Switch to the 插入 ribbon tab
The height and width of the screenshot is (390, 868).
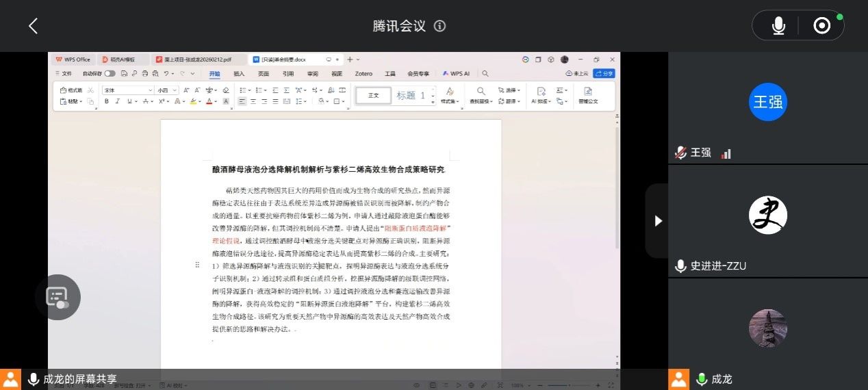point(239,73)
